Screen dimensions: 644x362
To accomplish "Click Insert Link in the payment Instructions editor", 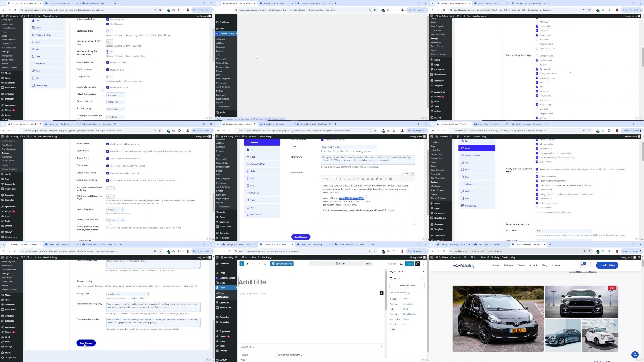I will 377,179.
